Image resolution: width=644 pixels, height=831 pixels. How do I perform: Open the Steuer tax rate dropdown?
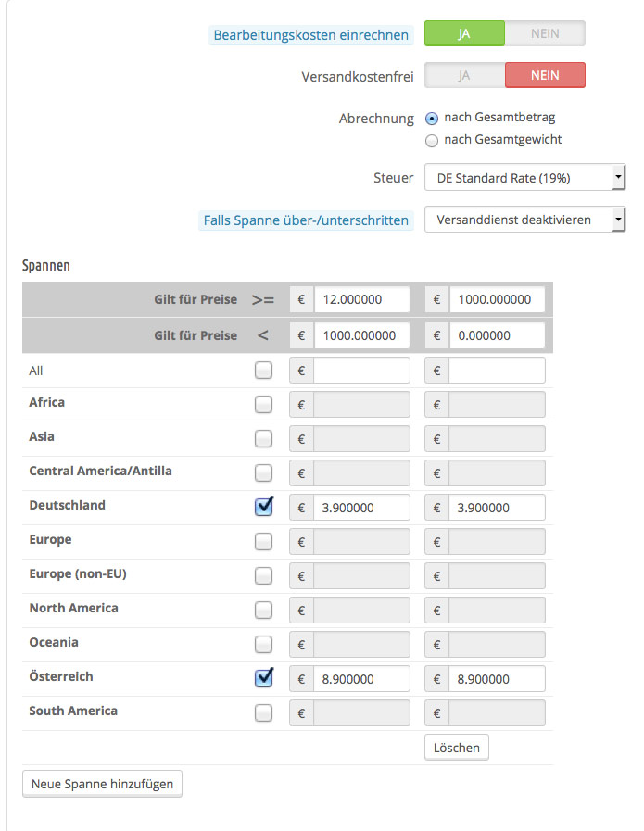[x=524, y=177]
